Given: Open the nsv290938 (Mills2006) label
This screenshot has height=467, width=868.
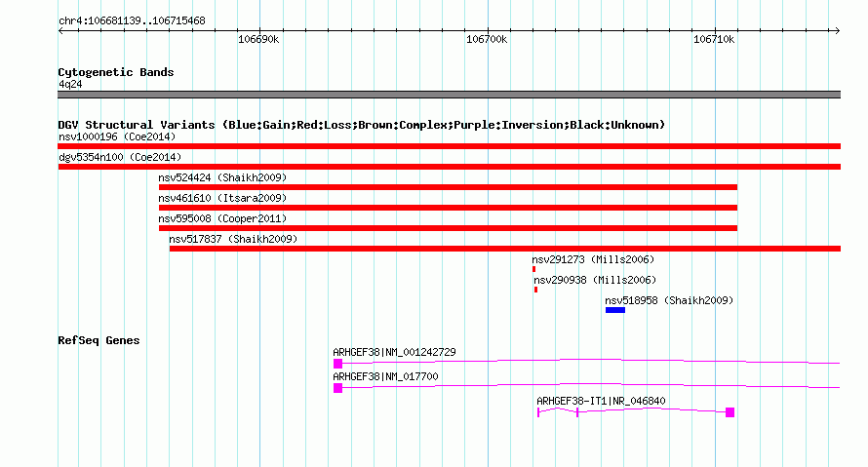Looking at the screenshot, I should tap(595, 280).
